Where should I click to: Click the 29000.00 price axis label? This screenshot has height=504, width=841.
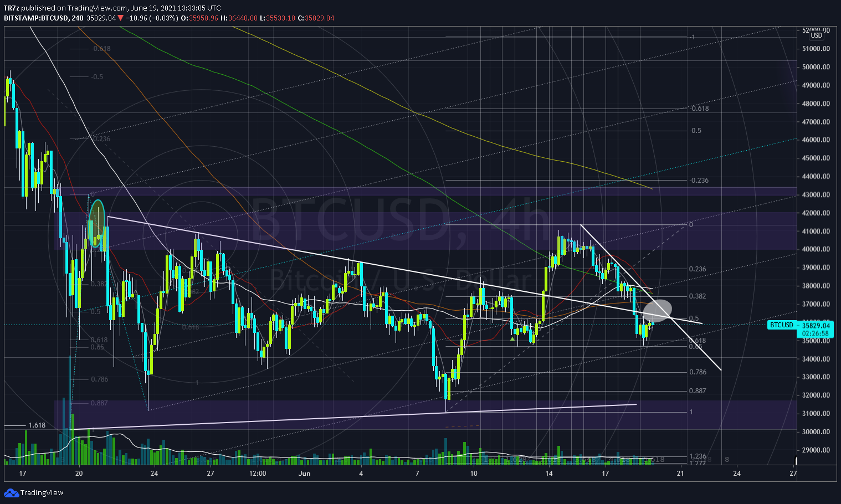click(x=816, y=450)
